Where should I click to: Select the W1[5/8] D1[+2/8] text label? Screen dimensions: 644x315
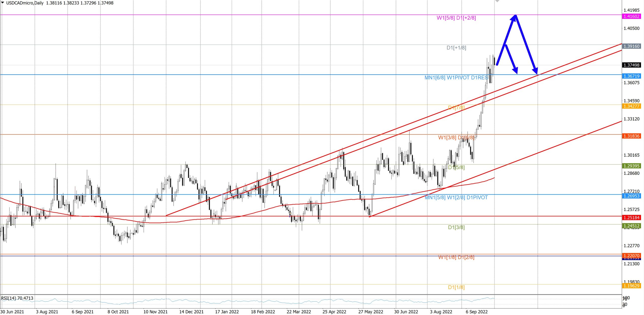click(456, 18)
